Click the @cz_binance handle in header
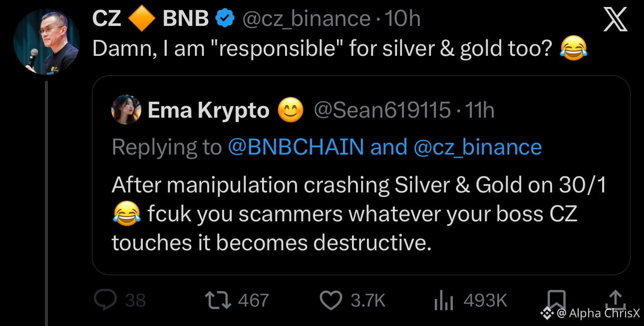Screen dimensions: 644x326 coord(306,19)
